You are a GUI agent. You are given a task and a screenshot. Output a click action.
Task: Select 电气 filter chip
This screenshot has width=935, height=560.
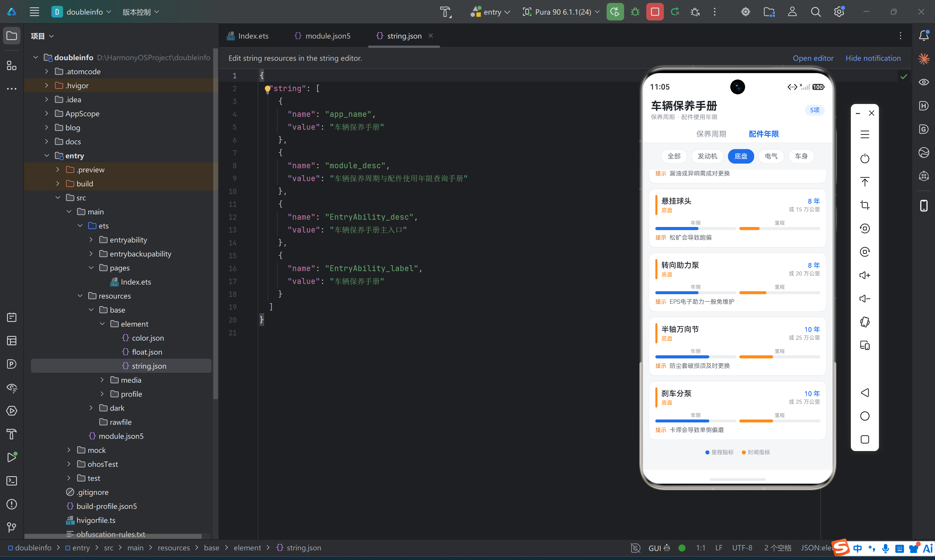tap(771, 156)
